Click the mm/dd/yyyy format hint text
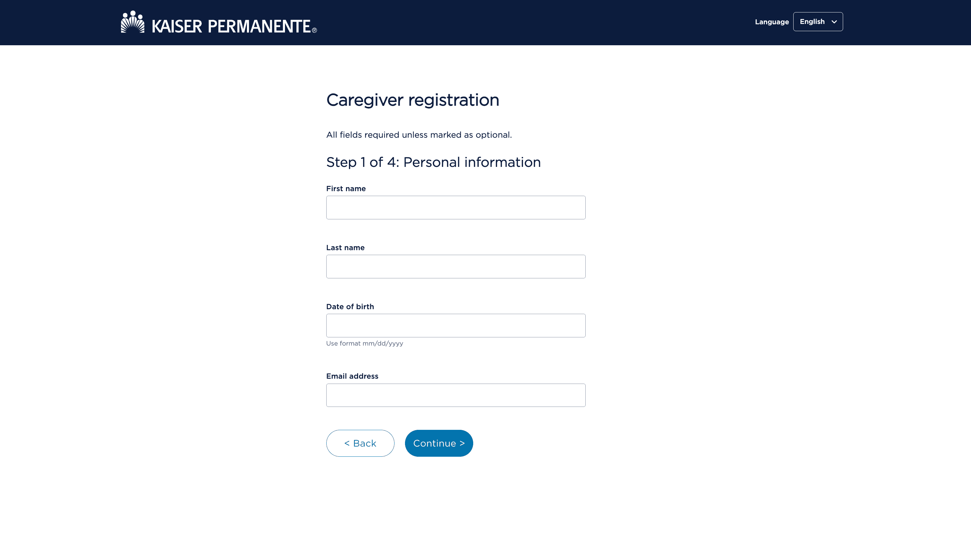 [x=364, y=344]
